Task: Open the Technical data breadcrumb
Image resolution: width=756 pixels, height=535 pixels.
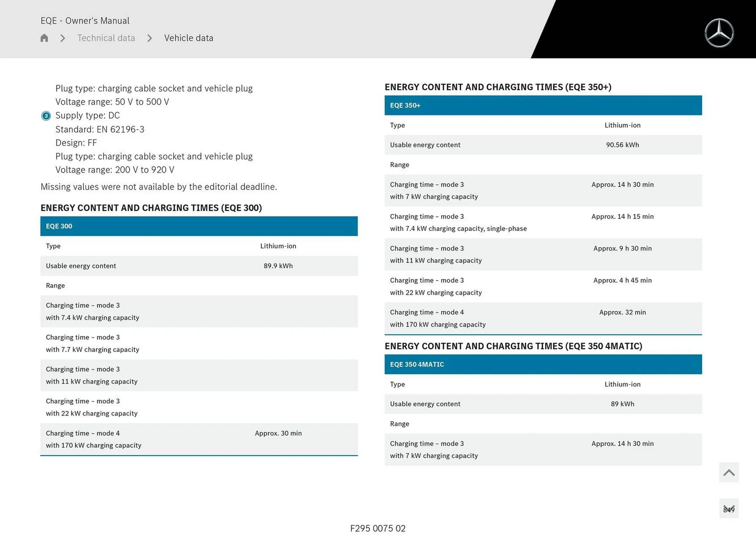Action: [106, 38]
